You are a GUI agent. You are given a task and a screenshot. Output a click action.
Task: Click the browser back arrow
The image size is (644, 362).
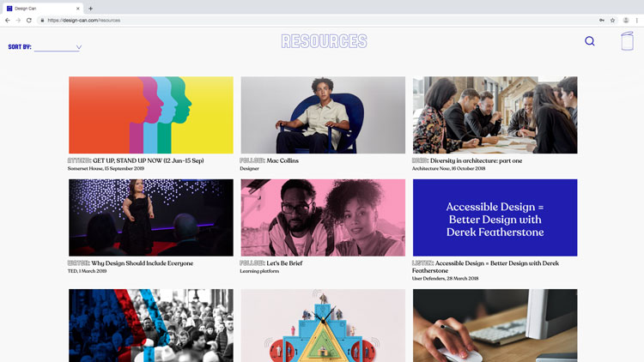click(8, 20)
